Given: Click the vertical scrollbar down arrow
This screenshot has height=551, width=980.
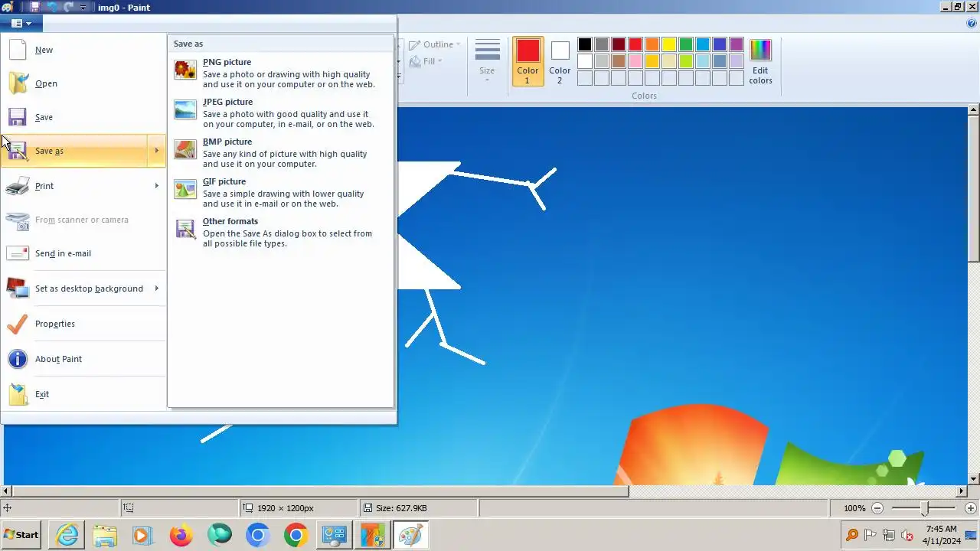Looking at the screenshot, I should point(974,479).
